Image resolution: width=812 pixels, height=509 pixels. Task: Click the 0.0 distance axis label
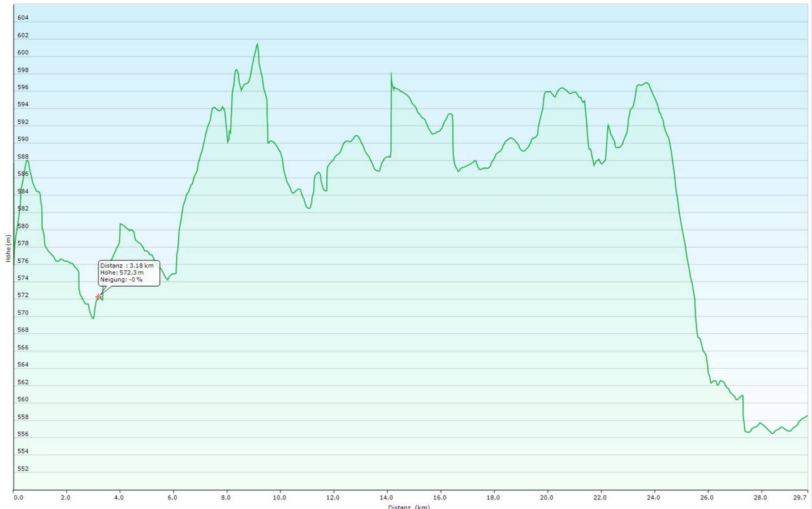point(19,498)
